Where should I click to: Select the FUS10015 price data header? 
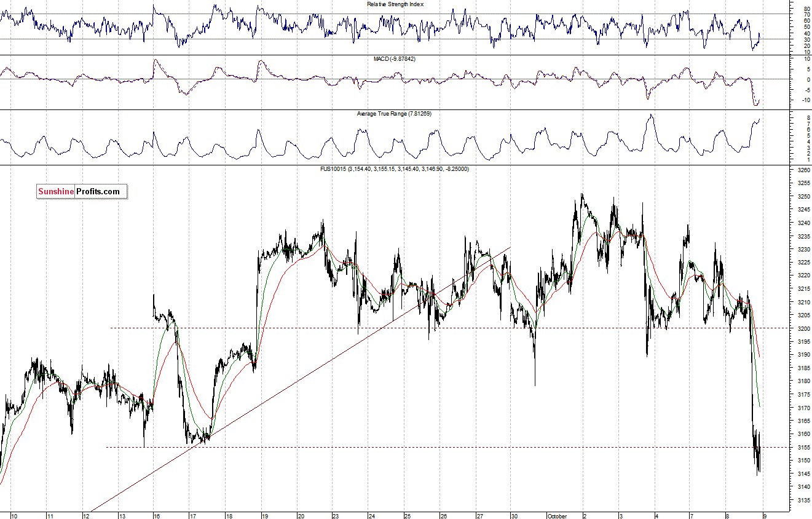(395, 168)
